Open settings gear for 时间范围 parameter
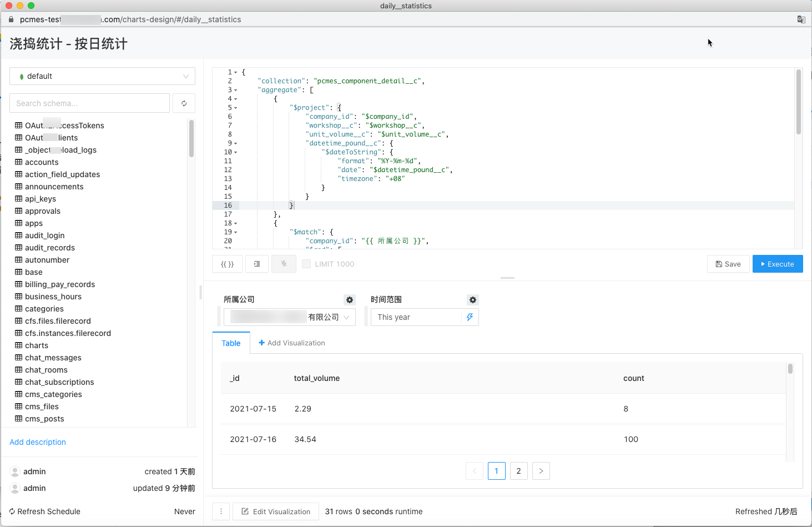The width and height of the screenshot is (812, 527). pos(473,300)
